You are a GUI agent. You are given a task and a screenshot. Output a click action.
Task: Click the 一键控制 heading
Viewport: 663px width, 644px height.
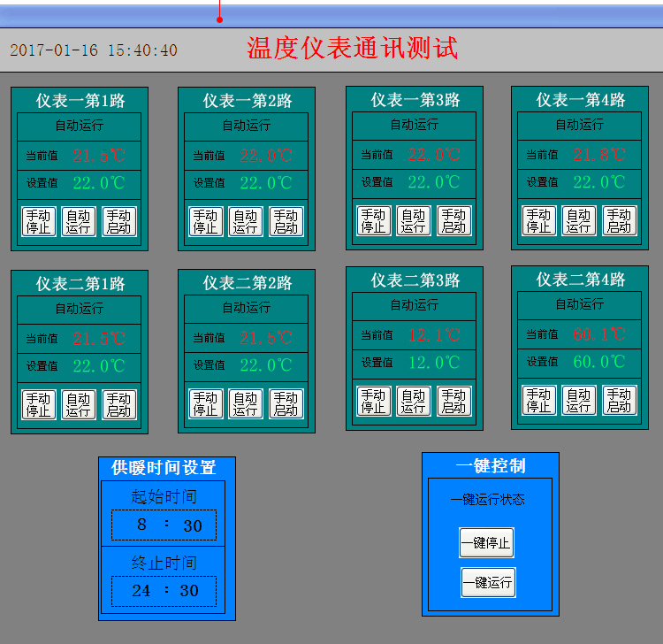[491, 466]
